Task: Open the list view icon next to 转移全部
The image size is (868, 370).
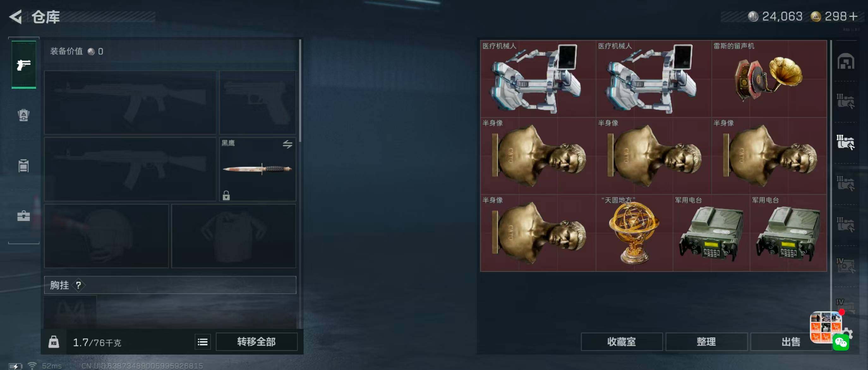Action: (202, 342)
